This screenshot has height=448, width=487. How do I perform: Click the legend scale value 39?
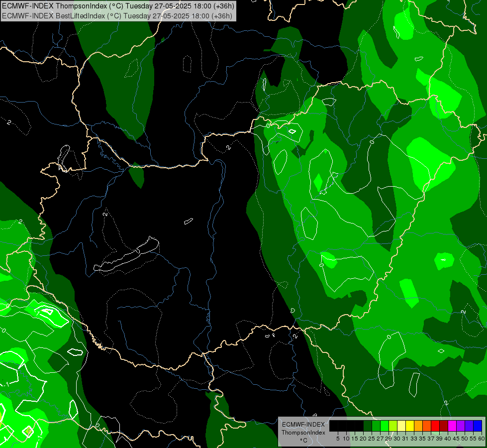pos(439,439)
